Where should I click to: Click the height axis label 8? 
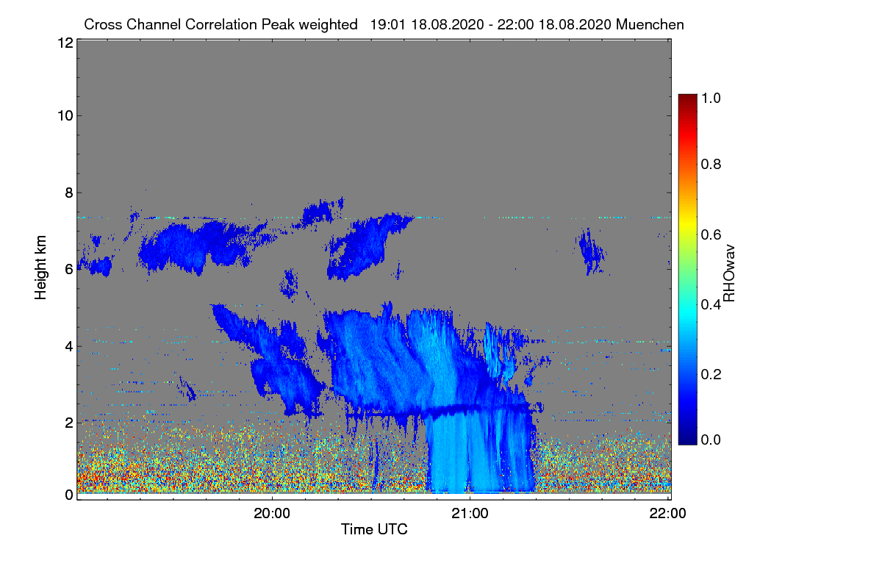[x=68, y=193]
